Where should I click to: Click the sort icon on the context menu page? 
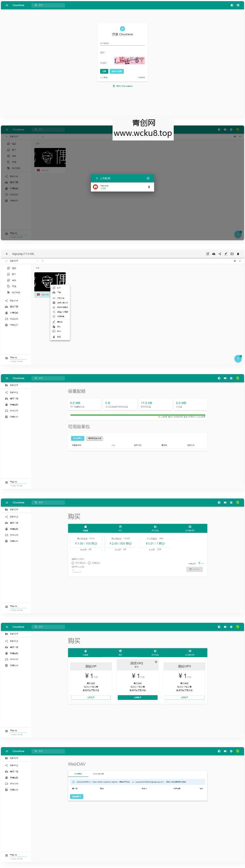tap(240, 261)
